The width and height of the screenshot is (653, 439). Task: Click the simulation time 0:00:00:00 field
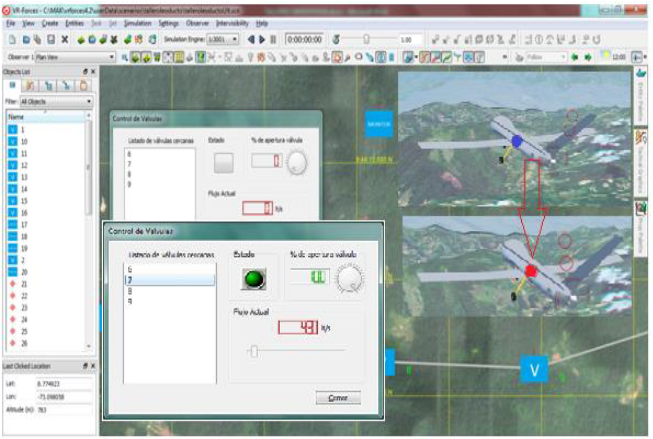(304, 40)
